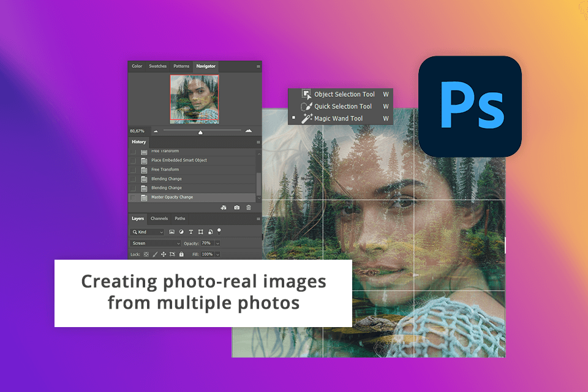Switch to the Channels tab
The height and width of the screenshot is (392, 588).
[x=159, y=218]
